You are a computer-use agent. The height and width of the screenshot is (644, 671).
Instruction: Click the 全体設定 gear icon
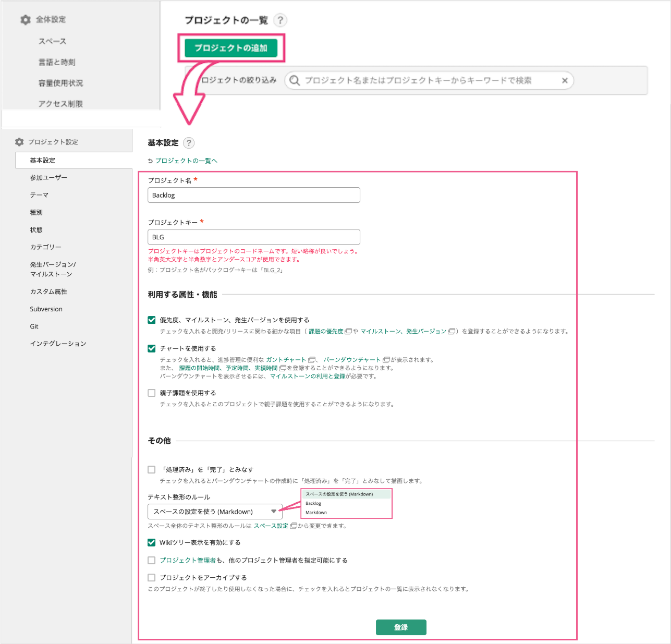click(26, 19)
